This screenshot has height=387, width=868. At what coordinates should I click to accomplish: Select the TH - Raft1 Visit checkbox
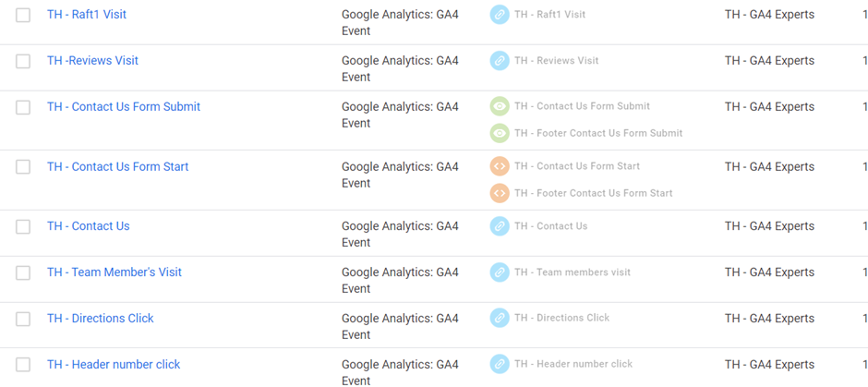[x=23, y=15]
